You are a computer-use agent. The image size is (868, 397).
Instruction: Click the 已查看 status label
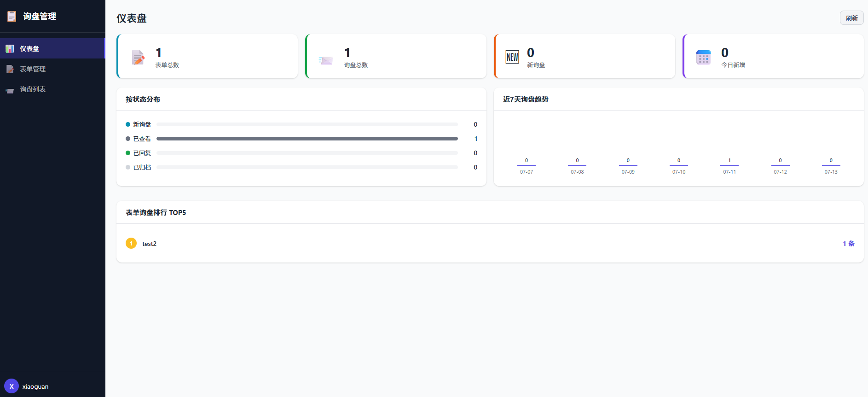tap(142, 139)
